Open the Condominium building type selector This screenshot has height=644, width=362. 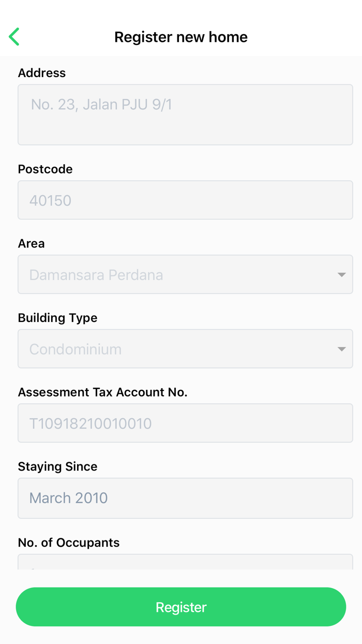(x=176, y=349)
